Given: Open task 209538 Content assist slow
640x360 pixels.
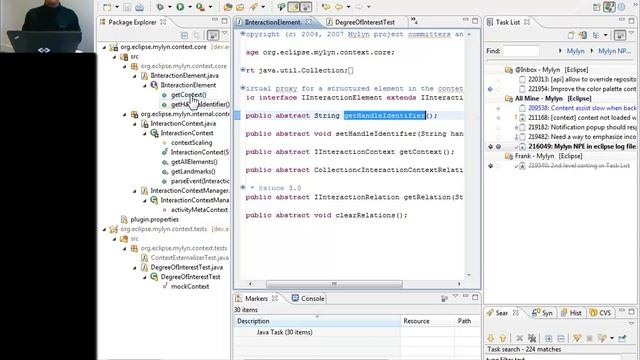Looking at the screenshot, I should tap(582, 108).
